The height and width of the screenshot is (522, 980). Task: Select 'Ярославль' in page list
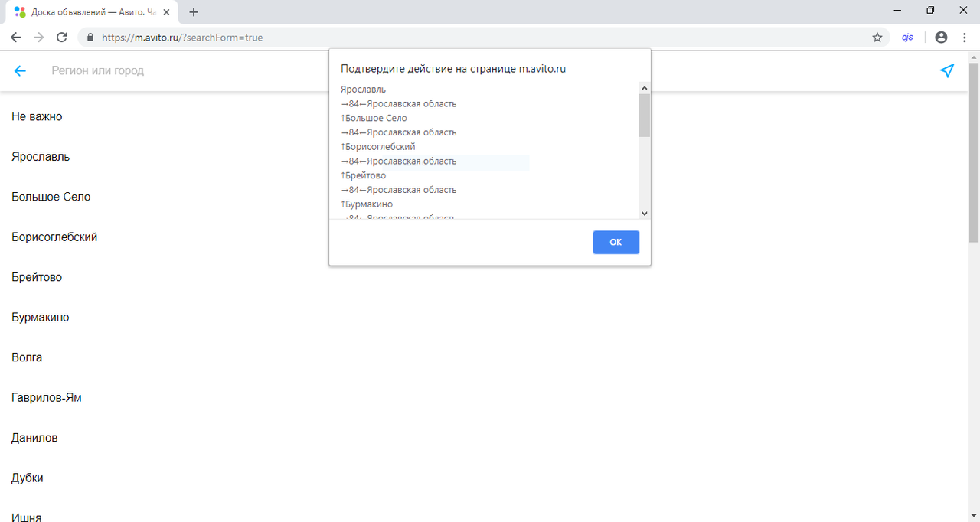coord(41,157)
